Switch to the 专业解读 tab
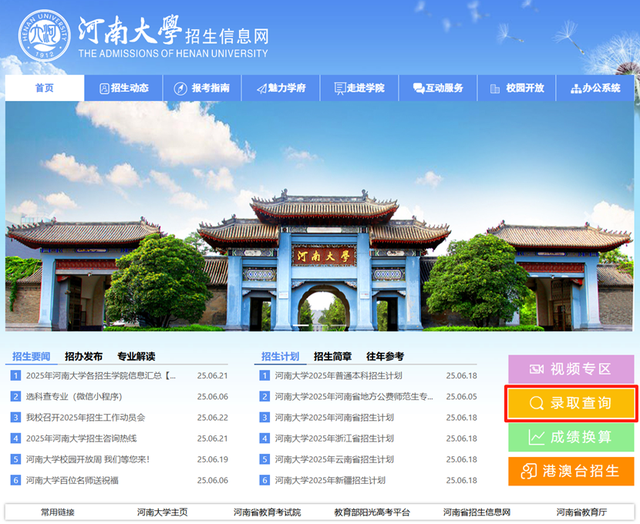Screen dimensions: 640x524 (x=136, y=356)
